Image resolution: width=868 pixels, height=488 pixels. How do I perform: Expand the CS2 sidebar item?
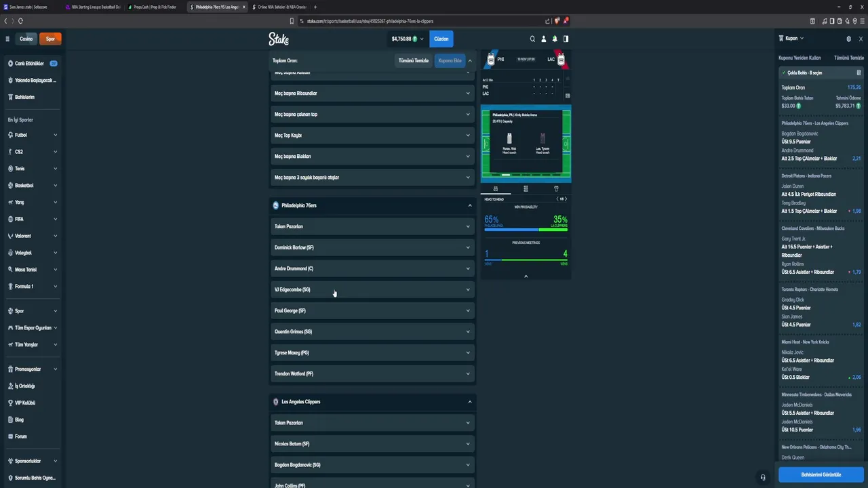click(x=32, y=152)
